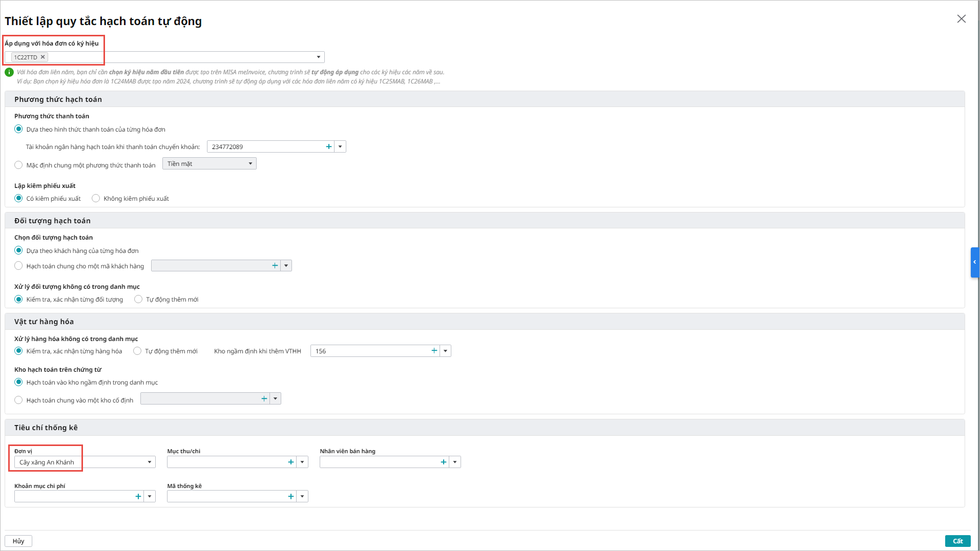Expand the blue side panel arrow tab

tap(975, 262)
